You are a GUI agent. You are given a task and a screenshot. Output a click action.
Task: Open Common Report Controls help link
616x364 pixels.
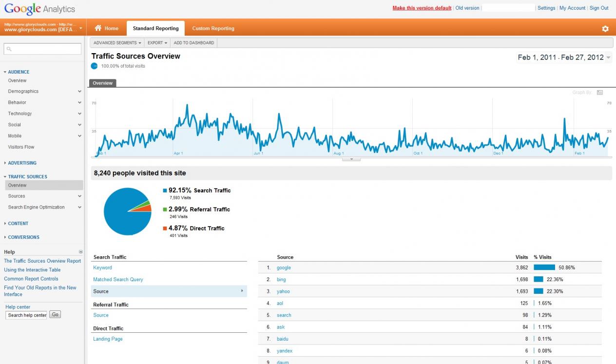(x=31, y=279)
